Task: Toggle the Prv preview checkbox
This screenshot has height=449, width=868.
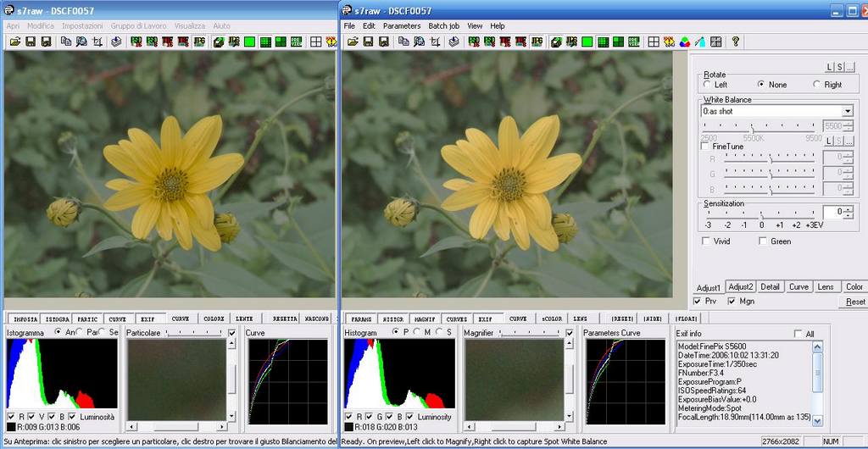Action: pyautogui.click(x=698, y=302)
